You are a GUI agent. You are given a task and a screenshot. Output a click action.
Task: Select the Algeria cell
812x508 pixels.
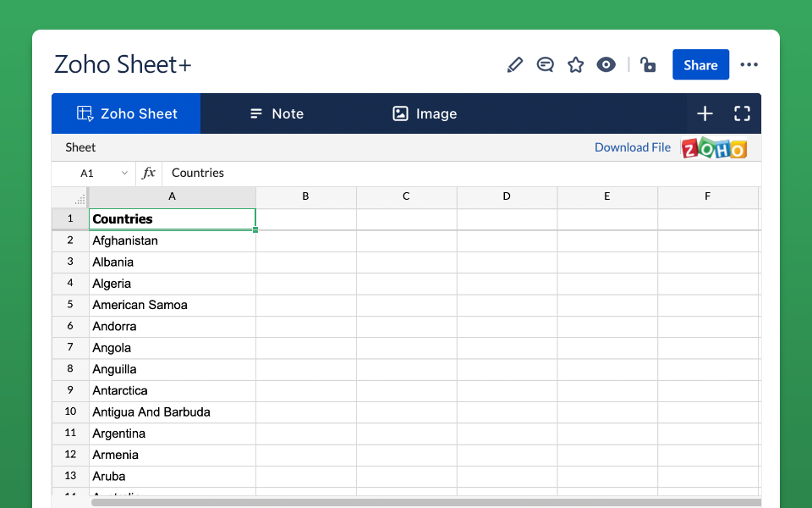point(173,284)
